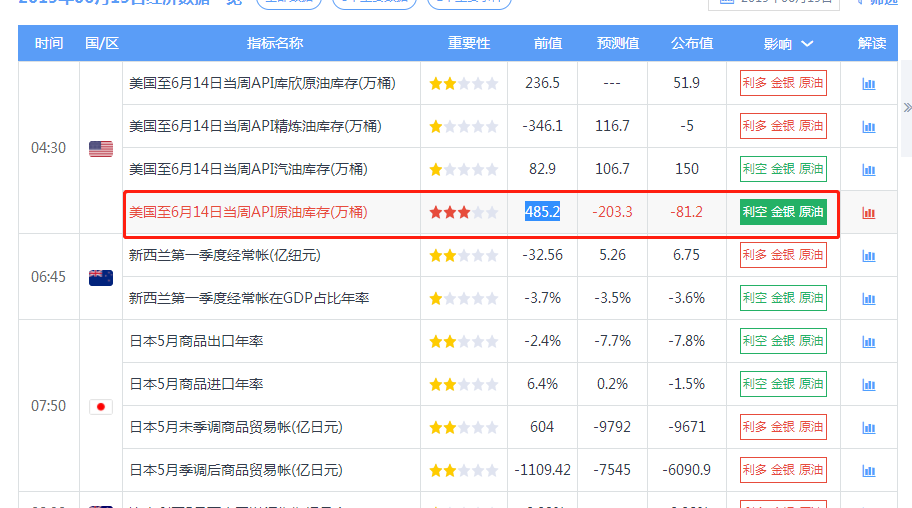This screenshot has height=508, width=912.
Task: Open red chart icon for API原油库存 row
Action: point(868,213)
